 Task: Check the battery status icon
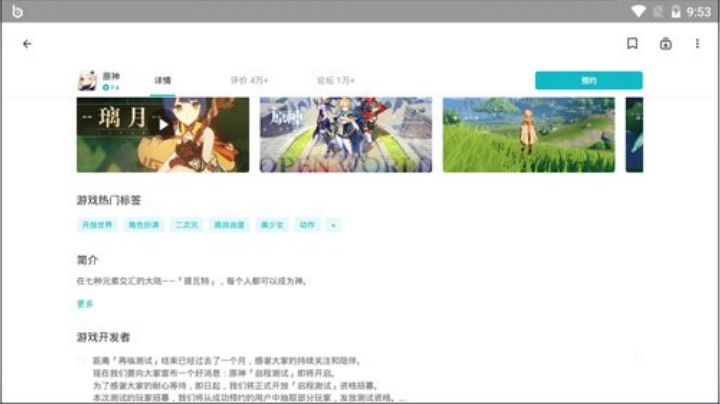(675, 11)
